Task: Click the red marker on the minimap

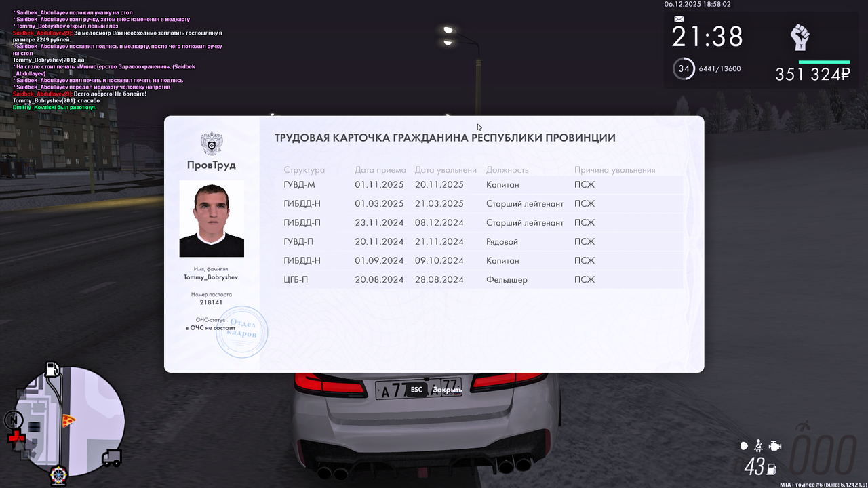Action: (x=16, y=437)
